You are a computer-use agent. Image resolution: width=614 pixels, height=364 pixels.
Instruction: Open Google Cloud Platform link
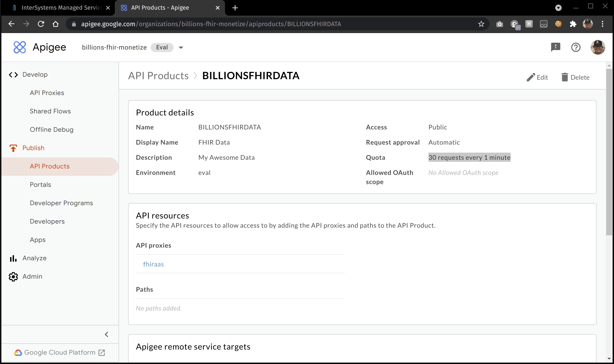60,353
